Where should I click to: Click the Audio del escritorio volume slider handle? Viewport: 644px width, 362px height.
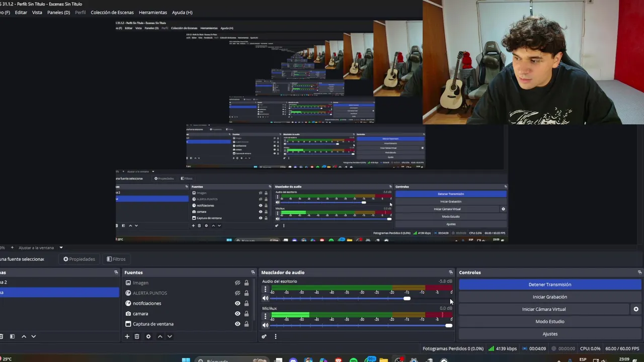point(407,299)
